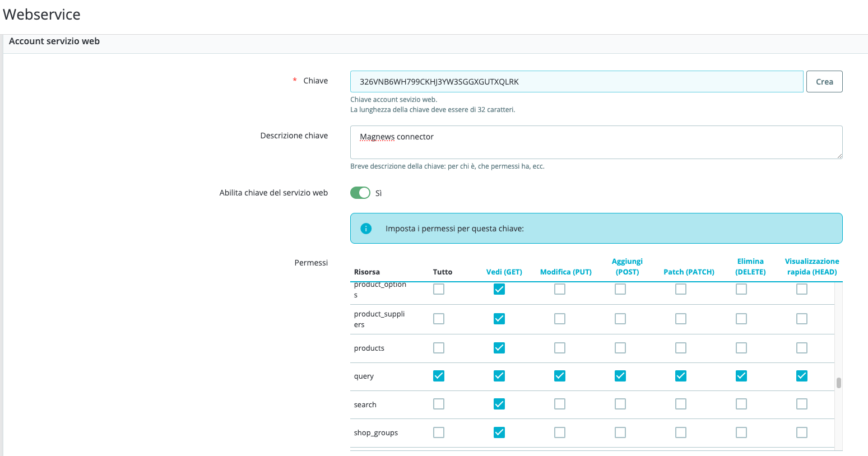
Task: Select all Patch (PATCH) column header
Action: pos(689,272)
